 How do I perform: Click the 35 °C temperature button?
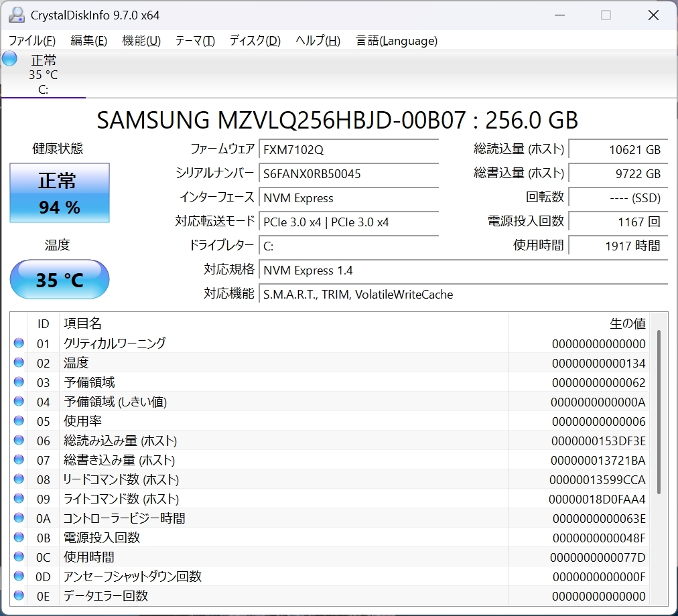click(60, 279)
